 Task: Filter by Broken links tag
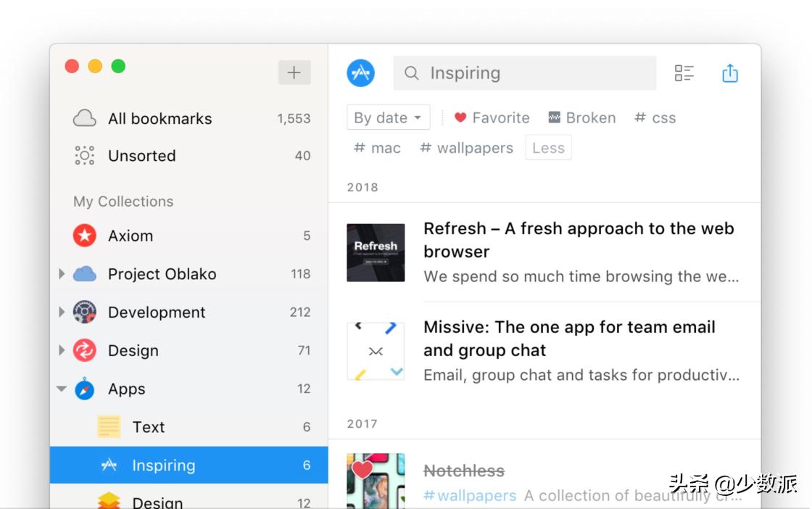point(582,118)
